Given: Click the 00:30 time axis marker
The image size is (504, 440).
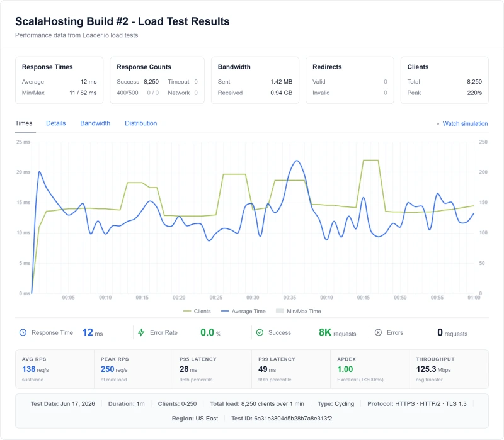Looking at the screenshot, I should [x=253, y=298].
